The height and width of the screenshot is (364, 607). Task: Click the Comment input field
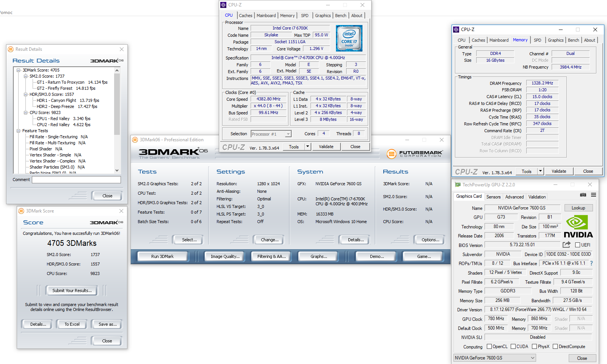point(76,180)
